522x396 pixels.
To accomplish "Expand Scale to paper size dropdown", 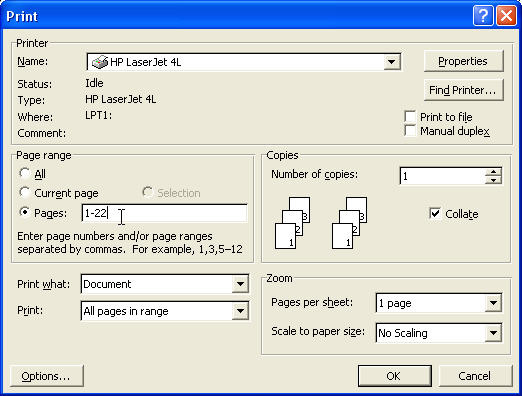I will pyautogui.click(x=493, y=333).
